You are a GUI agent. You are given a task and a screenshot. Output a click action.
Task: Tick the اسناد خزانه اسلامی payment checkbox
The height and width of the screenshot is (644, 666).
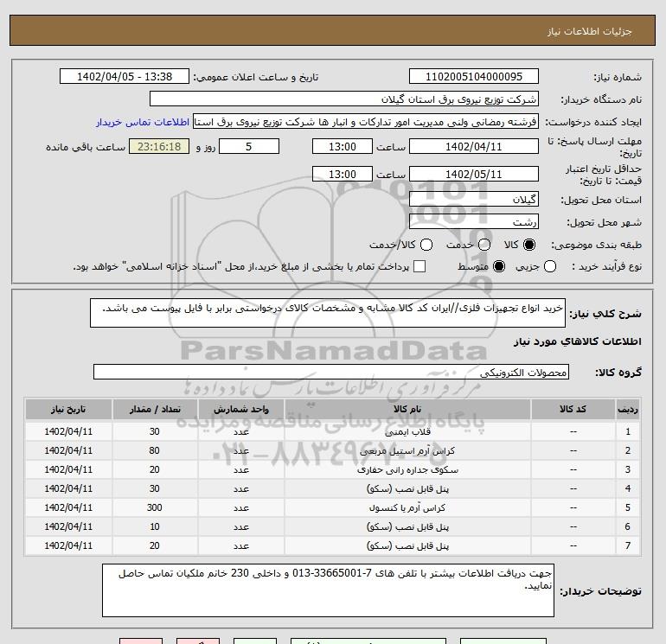[x=419, y=266]
